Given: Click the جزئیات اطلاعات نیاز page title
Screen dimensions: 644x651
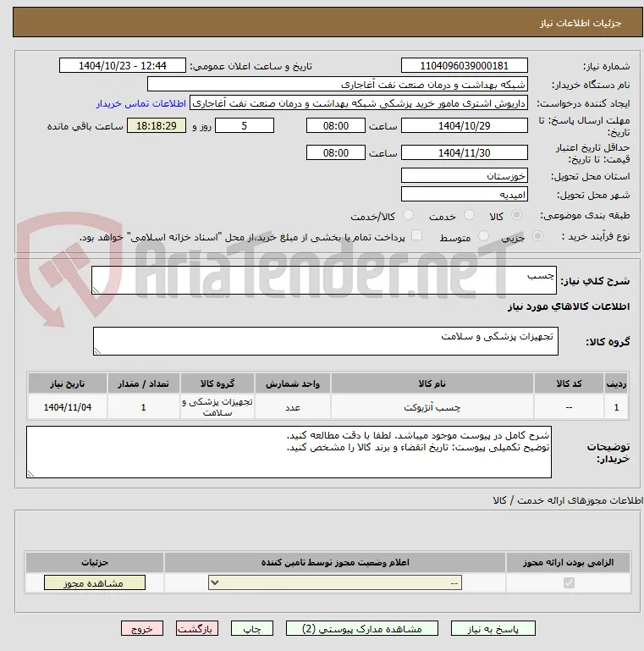Looking at the screenshot, I should [580, 23].
